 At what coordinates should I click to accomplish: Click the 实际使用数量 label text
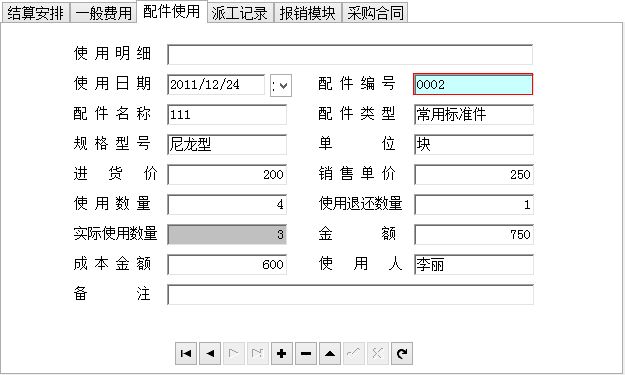pos(115,234)
